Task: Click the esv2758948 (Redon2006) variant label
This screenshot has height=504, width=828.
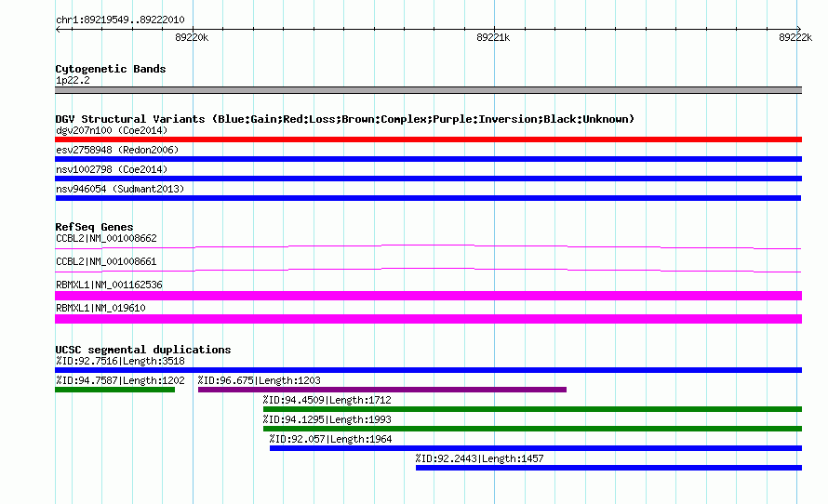Action: tap(117, 150)
